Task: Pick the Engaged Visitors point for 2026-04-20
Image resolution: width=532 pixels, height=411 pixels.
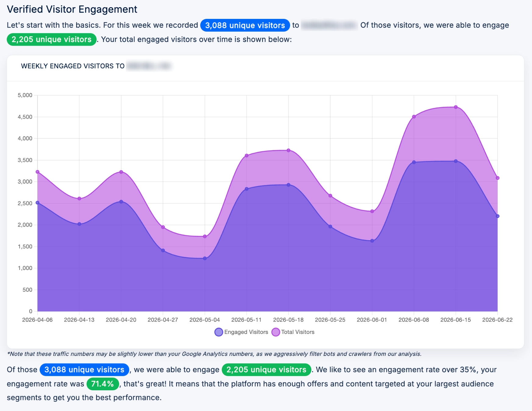Action: (x=121, y=202)
